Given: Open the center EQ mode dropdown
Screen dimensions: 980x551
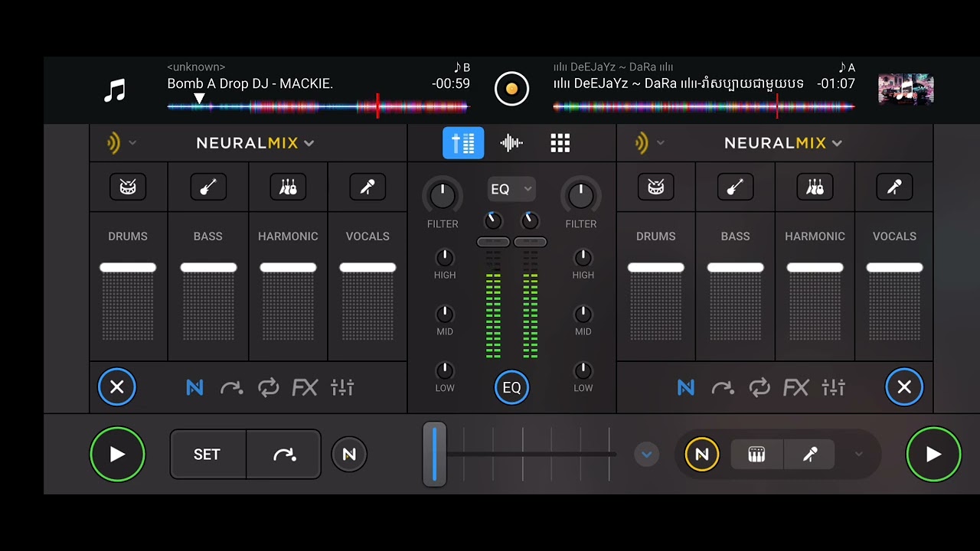Looking at the screenshot, I should [x=511, y=189].
